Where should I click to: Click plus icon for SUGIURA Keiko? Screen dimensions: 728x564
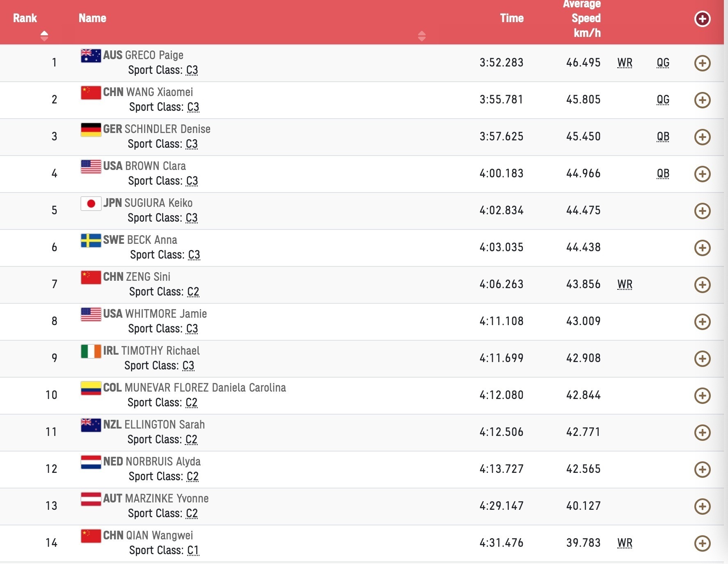click(x=702, y=211)
